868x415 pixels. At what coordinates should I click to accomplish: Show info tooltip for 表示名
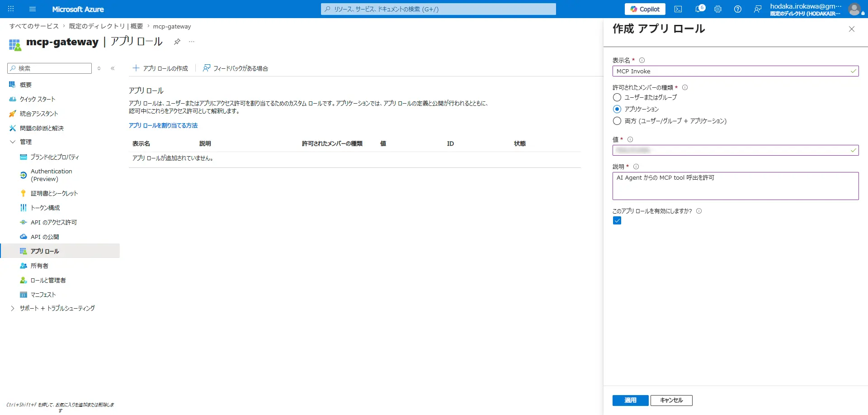tap(642, 60)
